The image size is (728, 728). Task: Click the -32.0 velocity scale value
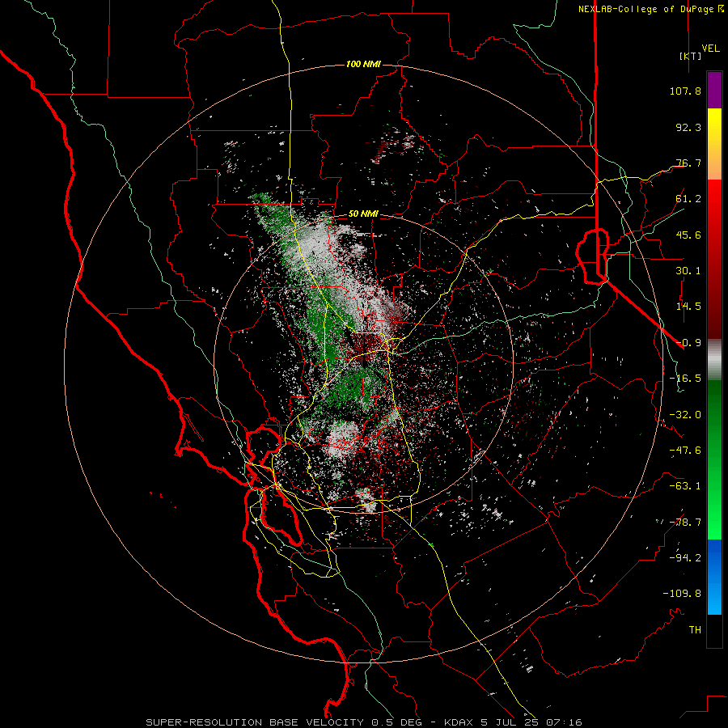685,415
